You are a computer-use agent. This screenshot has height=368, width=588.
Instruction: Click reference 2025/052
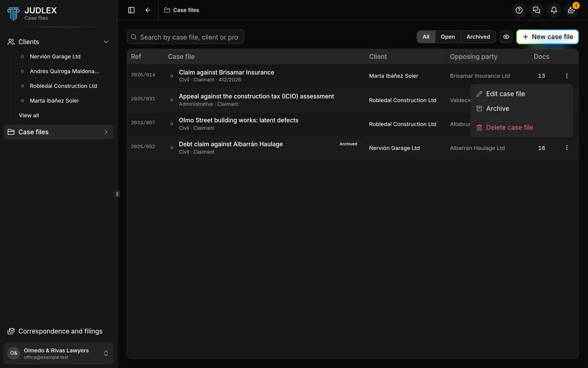[x=143, y=147]
